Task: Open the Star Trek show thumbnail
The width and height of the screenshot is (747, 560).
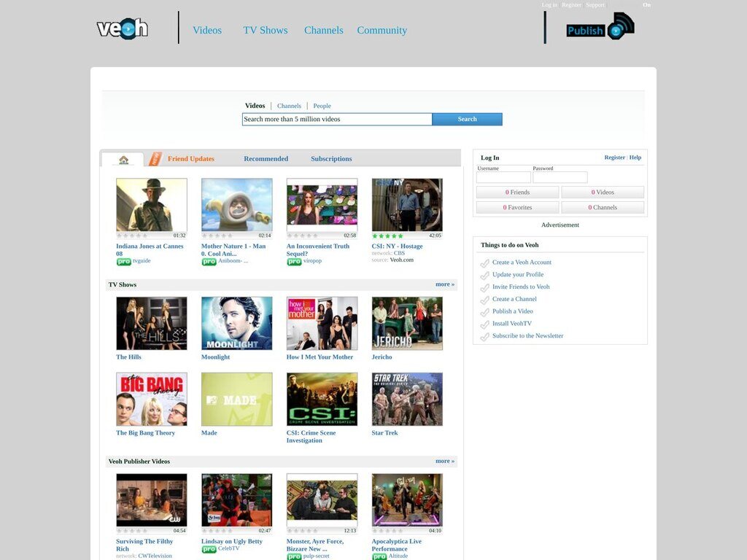Action: click(407, 399)
